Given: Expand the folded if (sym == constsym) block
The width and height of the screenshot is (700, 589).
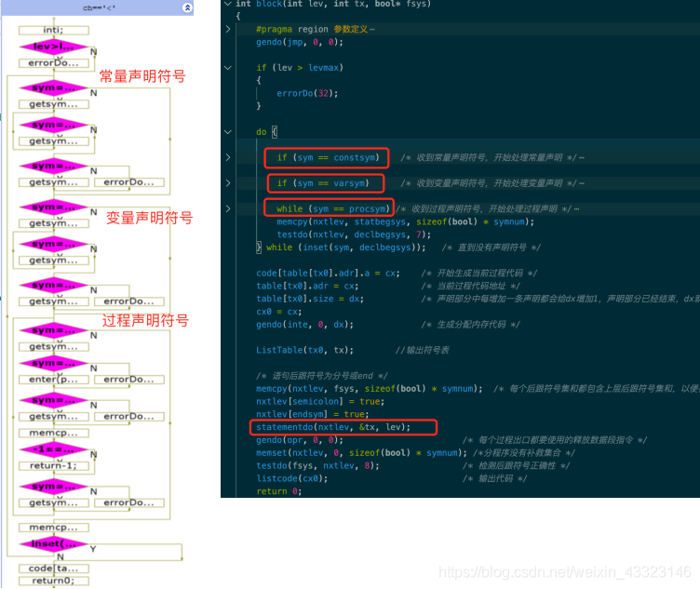Looking at the screenshot, I should [228, 157].
